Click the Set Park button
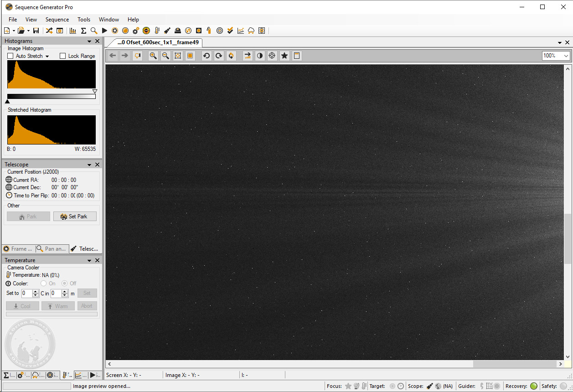This screenshot has height=392, width=573. point(75,217)
